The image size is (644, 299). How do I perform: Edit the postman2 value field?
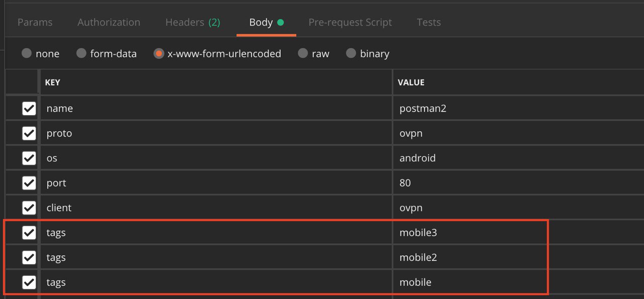coord(518,108)
